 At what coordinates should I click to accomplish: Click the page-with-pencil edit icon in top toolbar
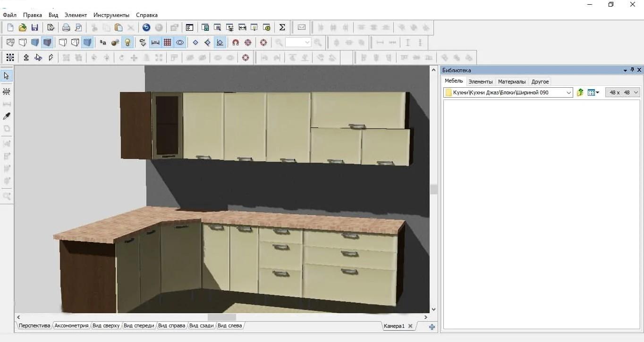click(x=51, y=27)
